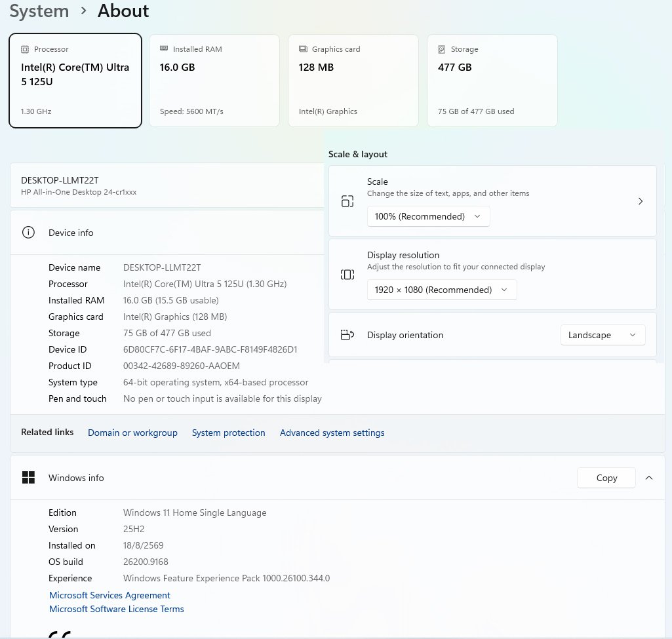Open the 100% (Recommended) scale dropdown
The width and height of the screenshot is (672, 639).
(428, 216)
